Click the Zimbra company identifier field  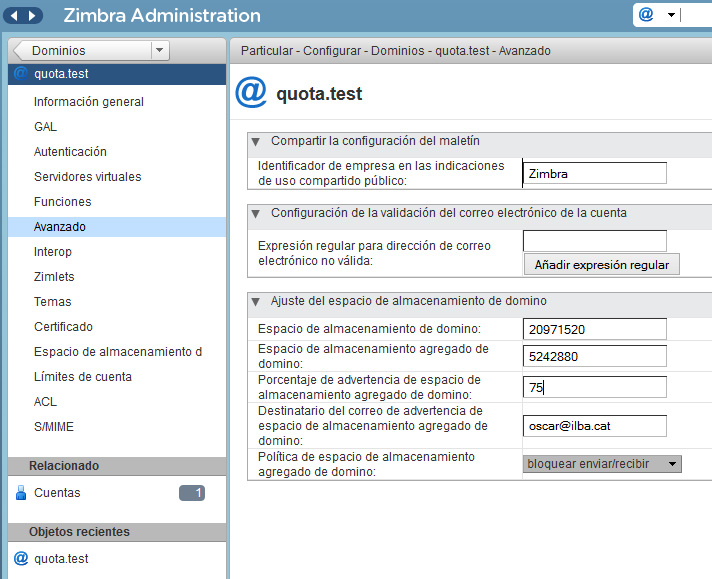[x=595, y=173]
